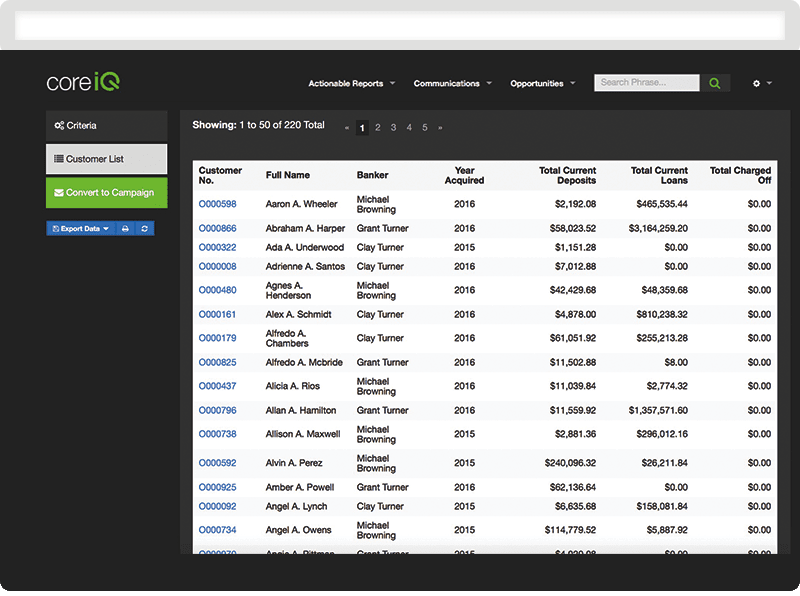
Task: Open customer number O000179
Action: click(x=217, y=338)
